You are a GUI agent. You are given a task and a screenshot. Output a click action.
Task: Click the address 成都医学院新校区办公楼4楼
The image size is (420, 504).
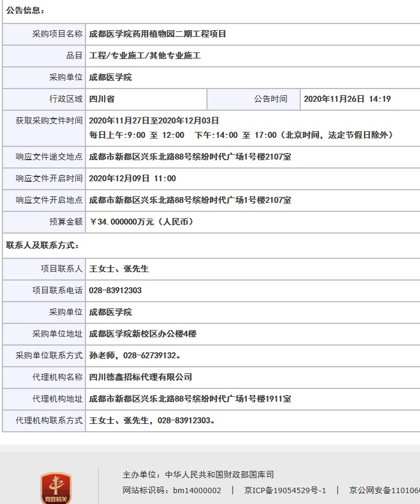143,334
